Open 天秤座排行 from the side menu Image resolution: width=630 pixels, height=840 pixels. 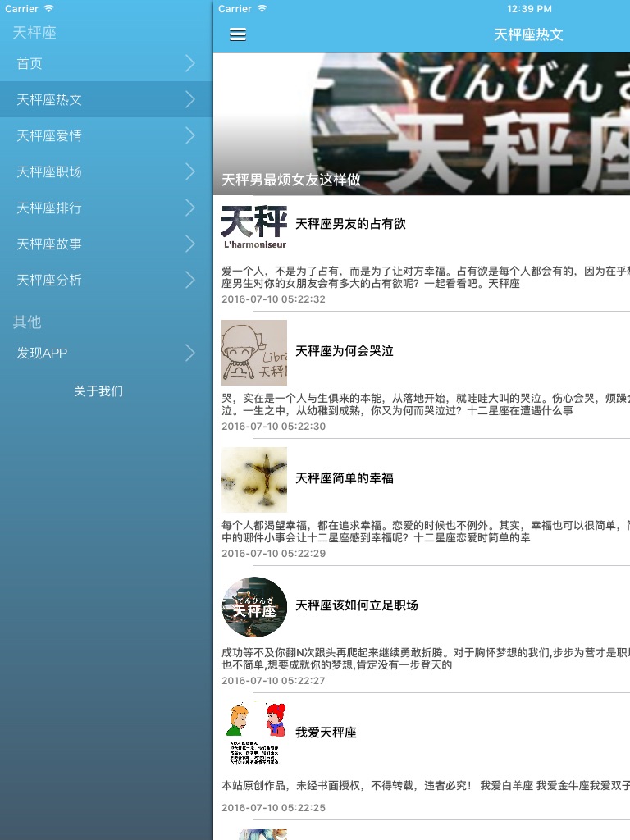pos(49,208)
